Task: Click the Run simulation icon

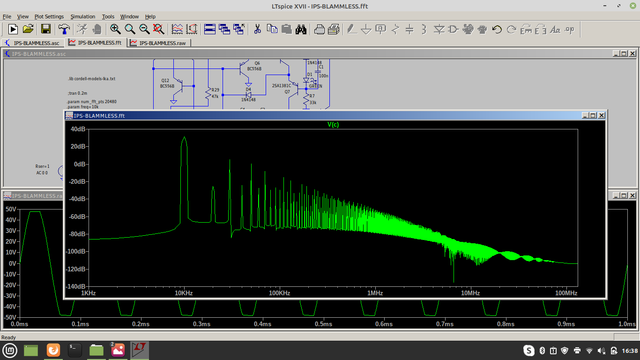Action: [13, 29]
